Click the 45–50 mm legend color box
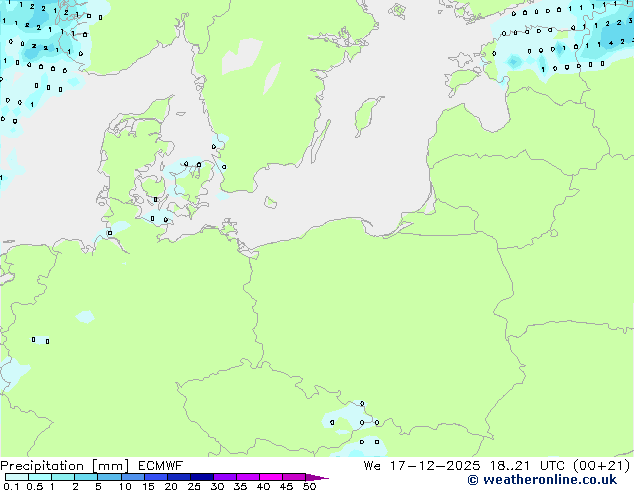Screen dimensions: 634x490 (294, 477)
